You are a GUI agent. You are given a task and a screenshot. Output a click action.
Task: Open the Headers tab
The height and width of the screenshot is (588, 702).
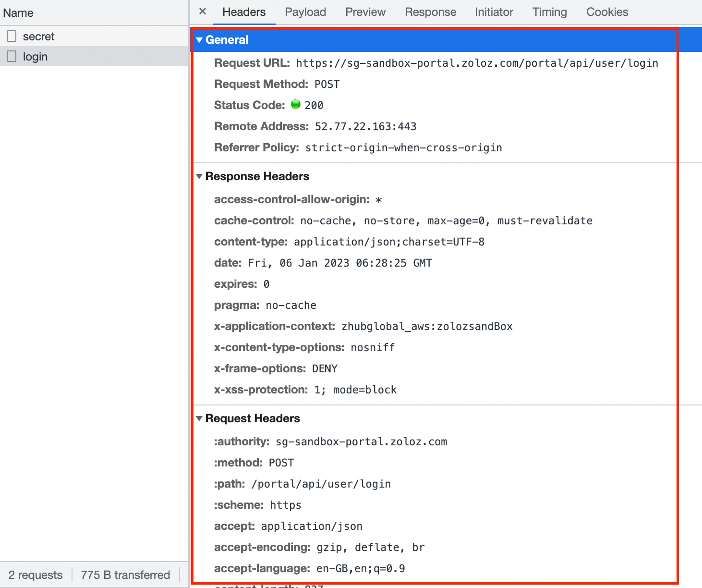point(244,12)
